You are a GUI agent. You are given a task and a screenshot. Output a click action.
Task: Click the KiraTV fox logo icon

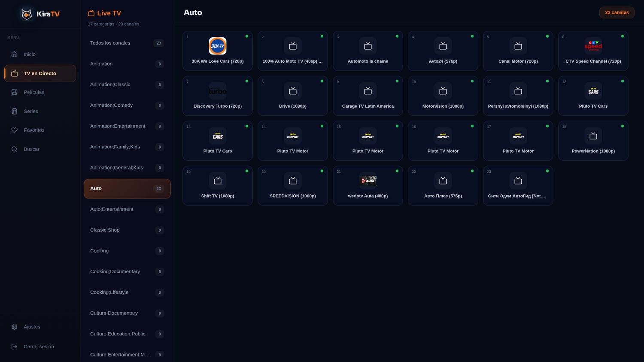point(27,14)
